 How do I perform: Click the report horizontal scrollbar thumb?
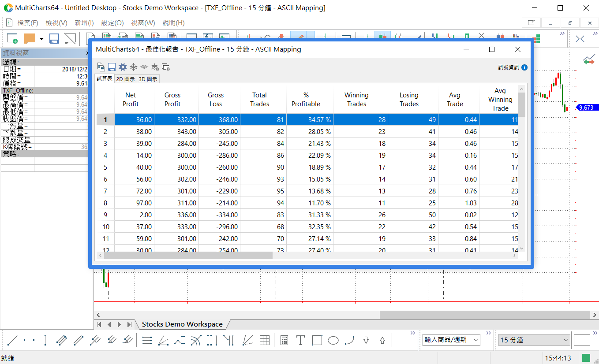tap(188, 255)
